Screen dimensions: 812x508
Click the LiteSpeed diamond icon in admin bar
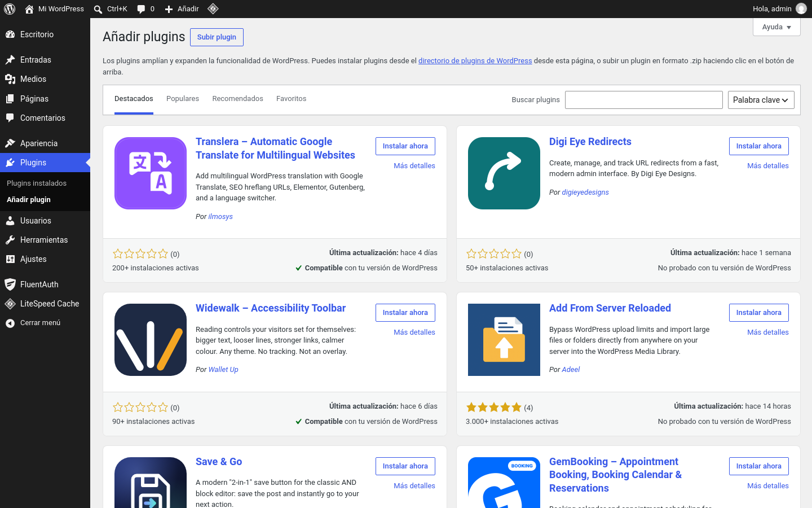(213, 9)
